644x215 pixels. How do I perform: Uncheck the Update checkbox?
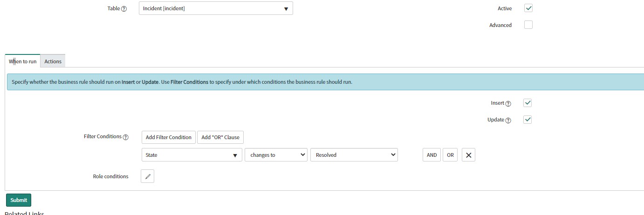(528, 120)
